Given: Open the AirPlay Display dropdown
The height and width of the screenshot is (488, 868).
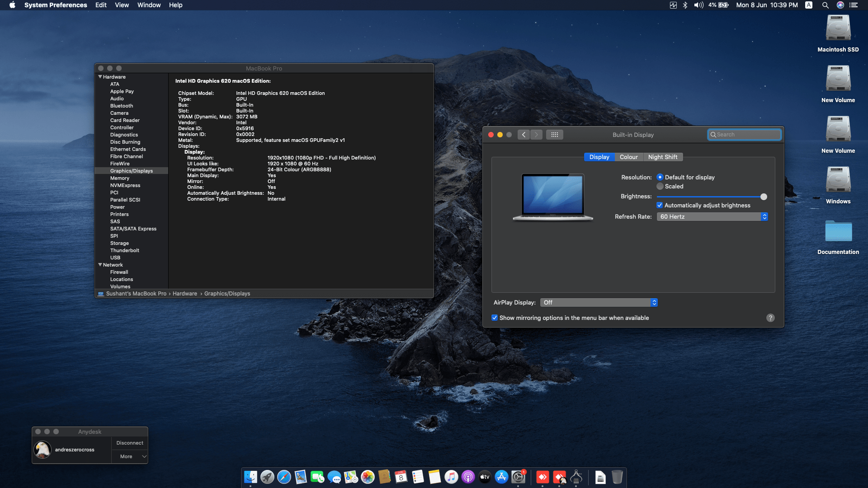Looking at the screenshot, I should click(599, 303).
